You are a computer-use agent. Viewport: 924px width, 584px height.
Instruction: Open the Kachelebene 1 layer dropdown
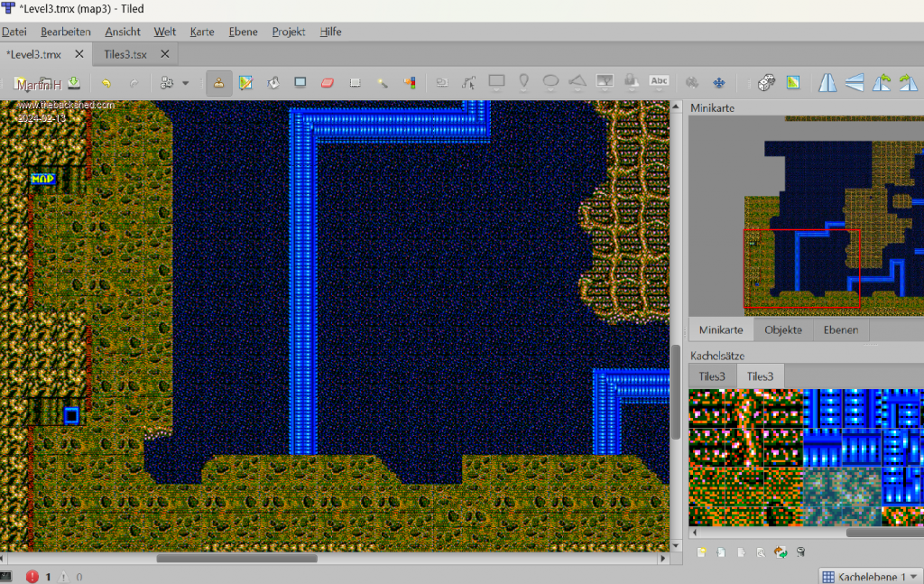(x=870, y=576)
